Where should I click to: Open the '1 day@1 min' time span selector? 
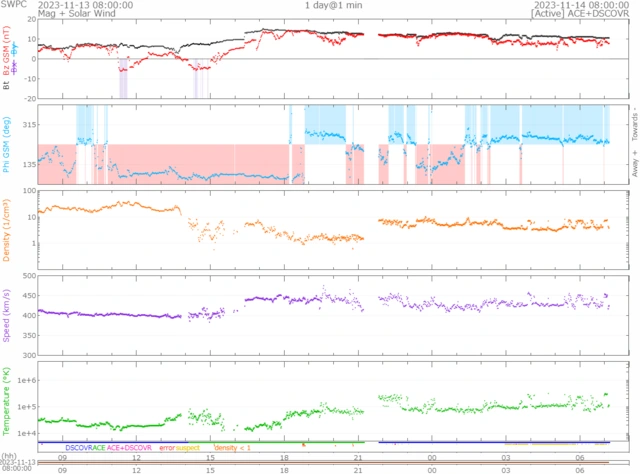(333, 5)
